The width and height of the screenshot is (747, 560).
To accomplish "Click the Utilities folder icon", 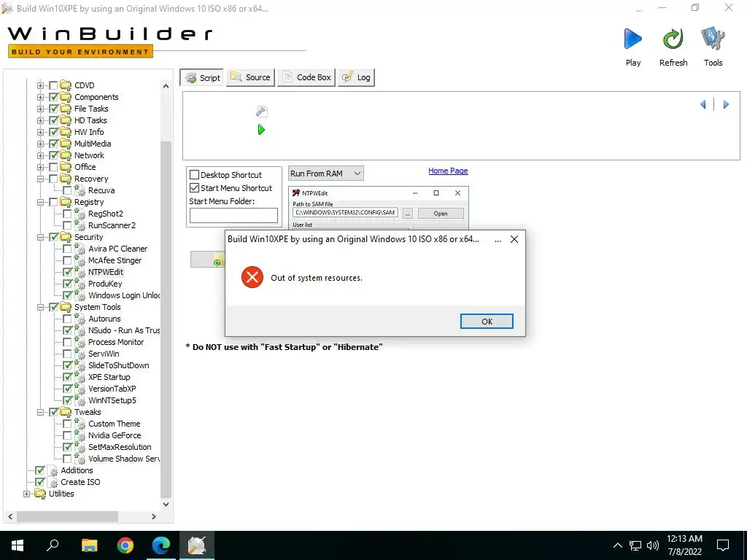I will (x=41, y=494).
